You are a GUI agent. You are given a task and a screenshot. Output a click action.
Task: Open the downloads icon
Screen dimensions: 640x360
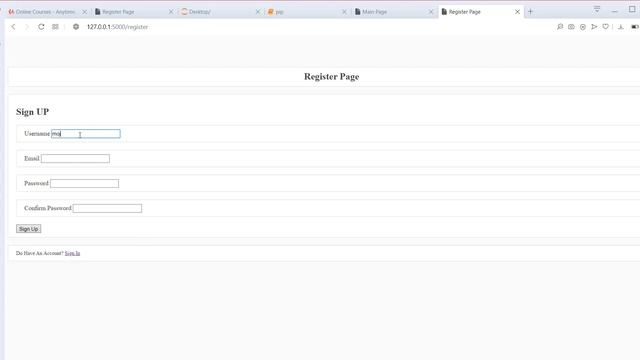621,27
